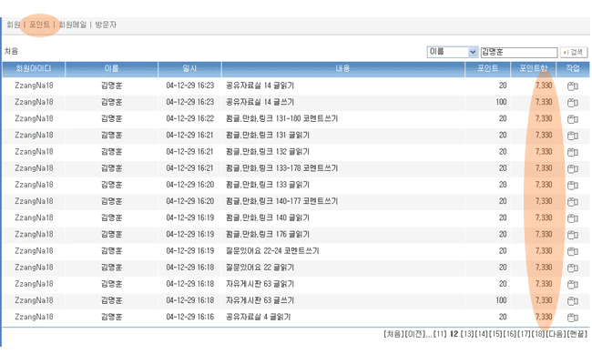This screenshot has width=592, height=364.
Task: Click the action icon for 자유게시판 63 글쓰기 row
Action: 573,300
